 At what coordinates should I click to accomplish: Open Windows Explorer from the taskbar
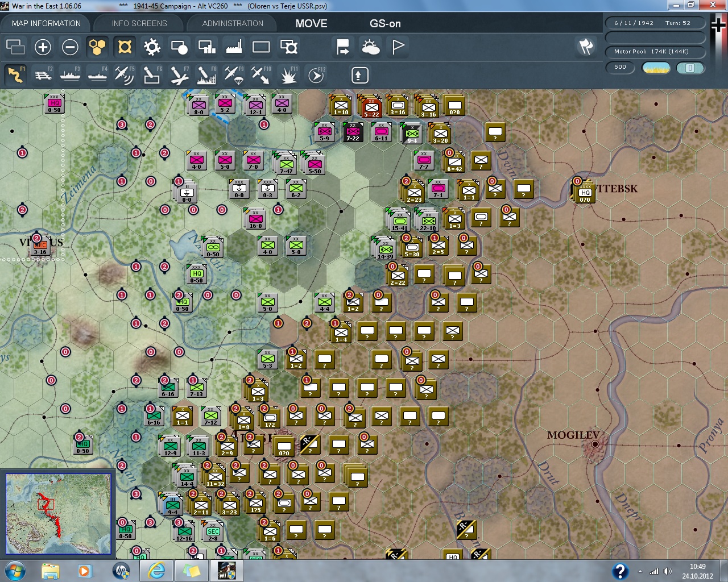point(51,571)
